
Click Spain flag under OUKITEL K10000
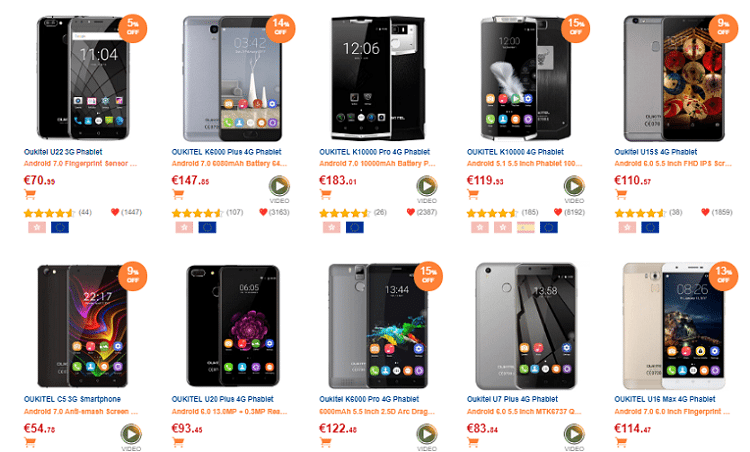pyautogui.click(x=525, y=227)
